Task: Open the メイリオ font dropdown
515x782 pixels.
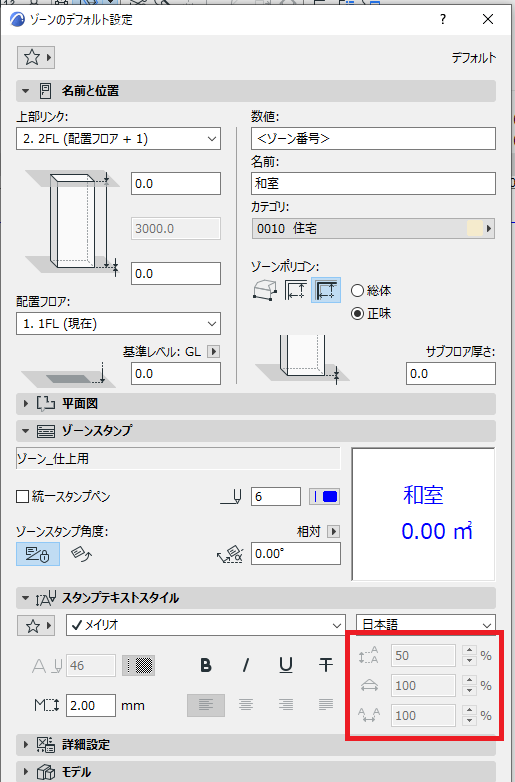Action: pyautogui.click(x=205, y=625)
